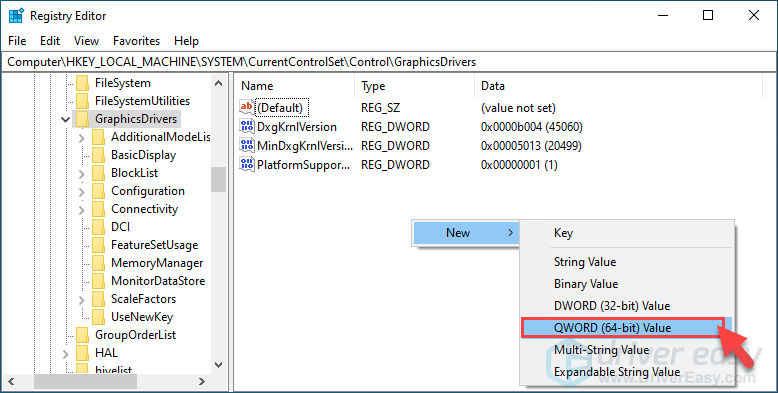Click the PlatformSupport DWORD value icon
Image resolution: width=778 pixels, height=393 pixels.
coord(247,164)
